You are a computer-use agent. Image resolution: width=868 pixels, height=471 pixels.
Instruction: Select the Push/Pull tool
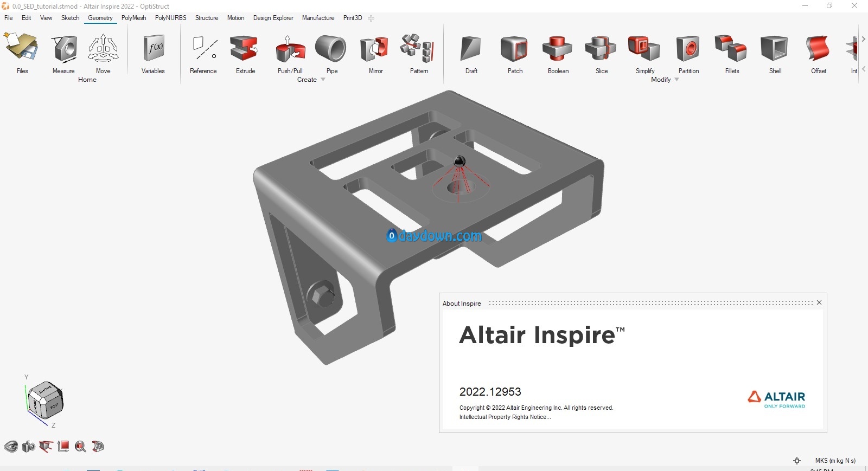(290, 49)
